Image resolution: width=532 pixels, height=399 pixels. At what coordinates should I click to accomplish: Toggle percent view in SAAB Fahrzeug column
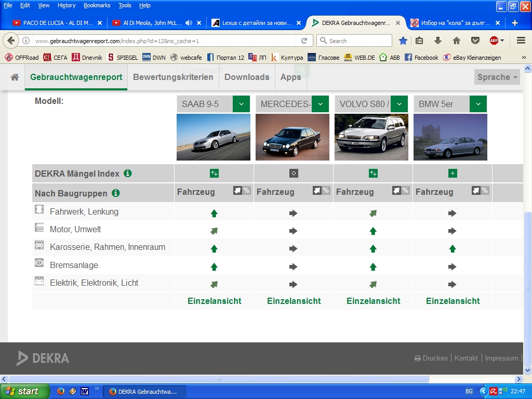tap(246, 191)
